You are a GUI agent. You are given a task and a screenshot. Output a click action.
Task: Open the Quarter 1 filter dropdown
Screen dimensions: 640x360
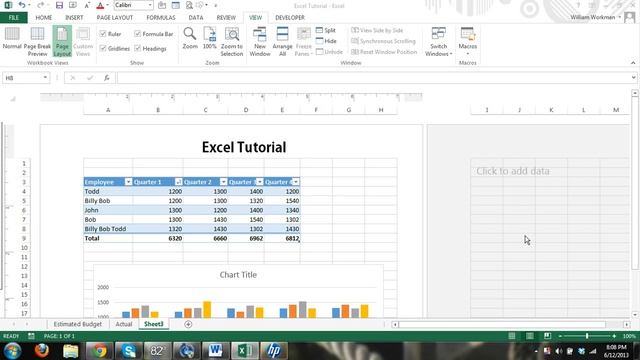tap(178, 182)
